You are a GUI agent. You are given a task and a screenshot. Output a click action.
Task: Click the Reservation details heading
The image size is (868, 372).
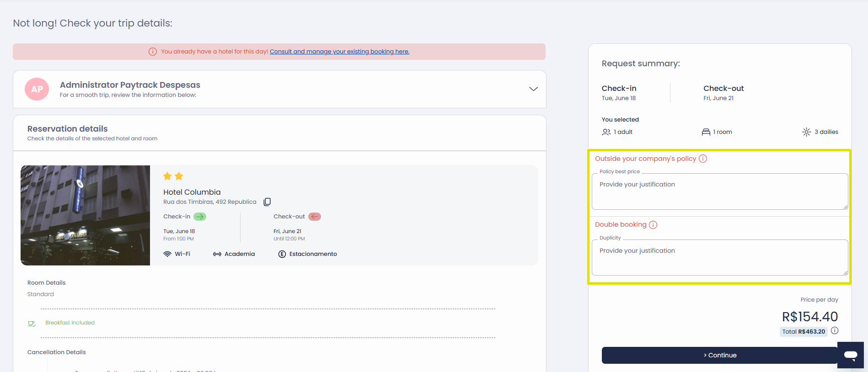click(x=68, y=129)
